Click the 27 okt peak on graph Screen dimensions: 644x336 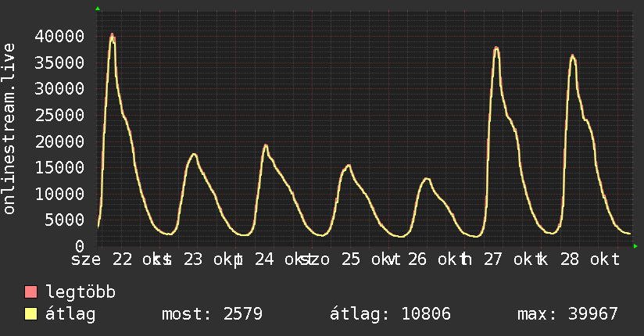[496, 50]
